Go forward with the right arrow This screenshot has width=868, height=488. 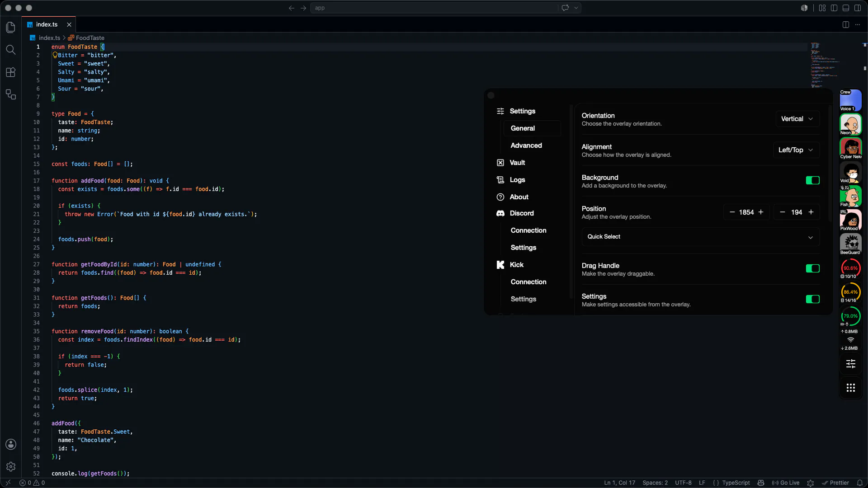303,8
